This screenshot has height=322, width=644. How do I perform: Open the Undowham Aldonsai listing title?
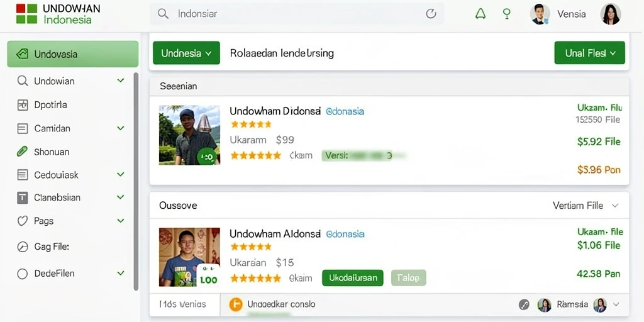pyautogui.click(x=275, y=234)
